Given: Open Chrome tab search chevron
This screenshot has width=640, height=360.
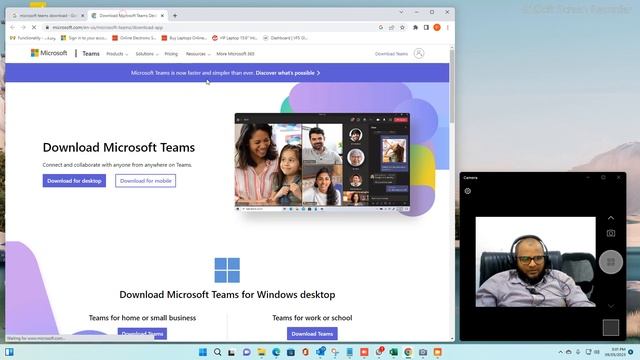Looking at the screenshot, I should tap(401, 12).
